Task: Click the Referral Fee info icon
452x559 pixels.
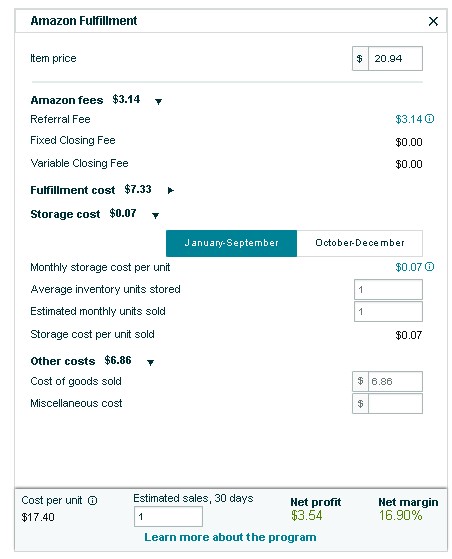Action: 430,119
